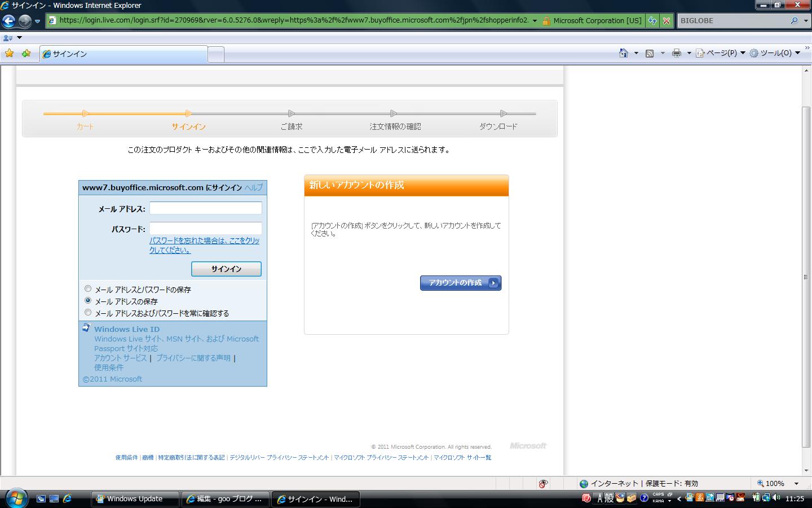Open recent pages dropdown beside Forward button

click(x=37, y=21)
